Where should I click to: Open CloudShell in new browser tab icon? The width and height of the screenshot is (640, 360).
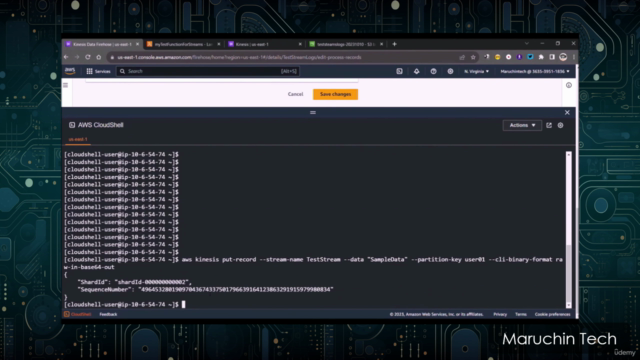(x=549, y=125)
